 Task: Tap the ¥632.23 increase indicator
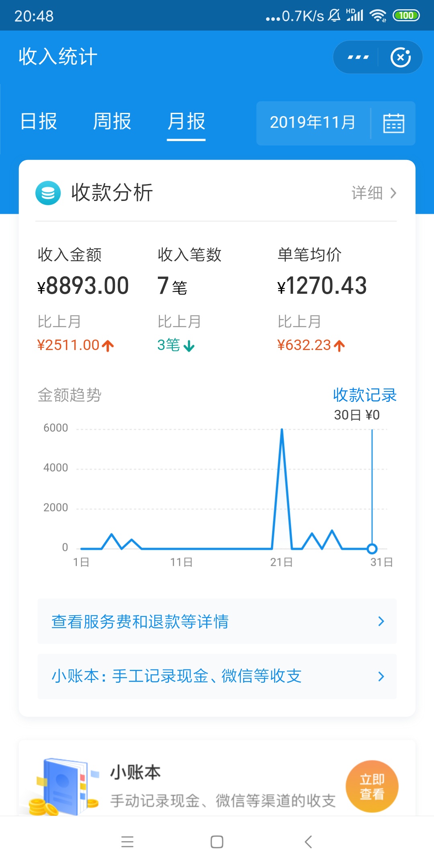pos(311,345)
